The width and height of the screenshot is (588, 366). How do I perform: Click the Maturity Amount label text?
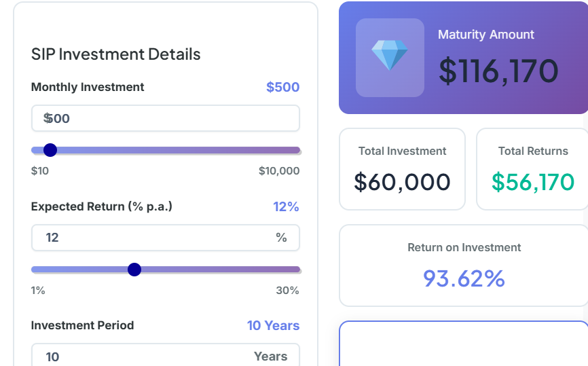[x=486, y=35]
